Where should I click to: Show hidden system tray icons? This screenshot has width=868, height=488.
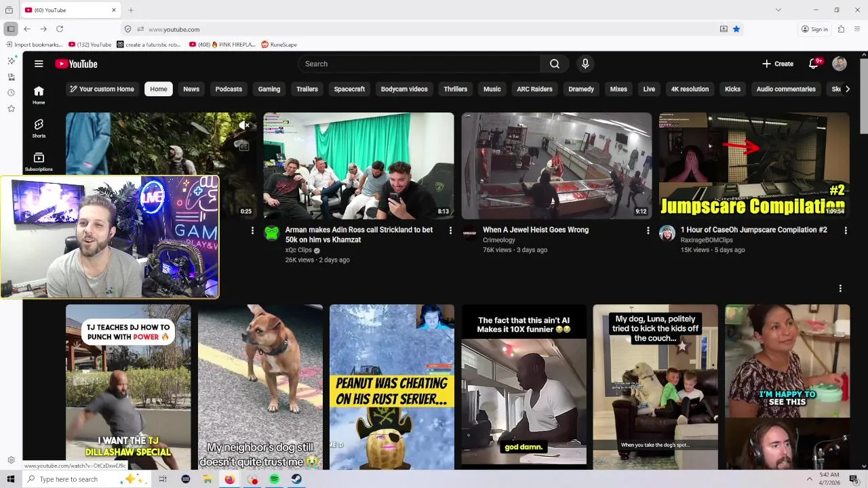[x=809, y=479]
